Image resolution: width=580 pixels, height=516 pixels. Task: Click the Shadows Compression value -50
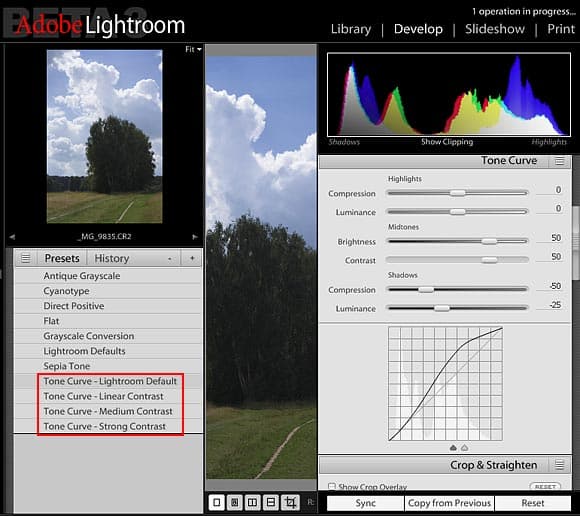tap(555, 286)
